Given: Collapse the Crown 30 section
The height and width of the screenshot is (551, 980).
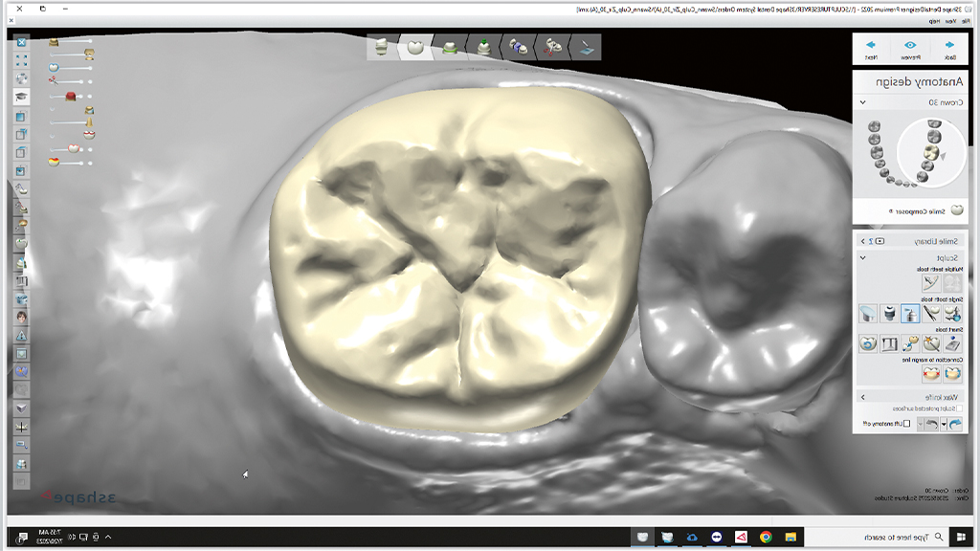Looking at the screenshot, I should [862, 102].
